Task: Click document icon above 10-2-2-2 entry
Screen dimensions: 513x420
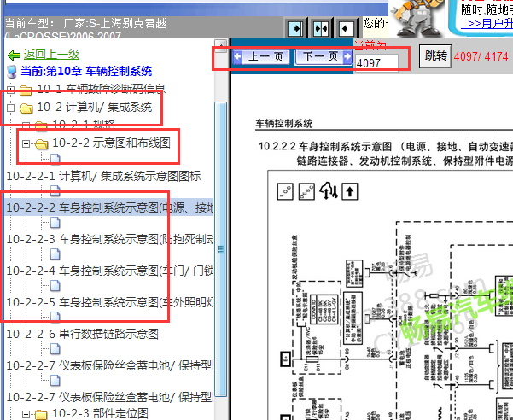Action: coord(55,190)
